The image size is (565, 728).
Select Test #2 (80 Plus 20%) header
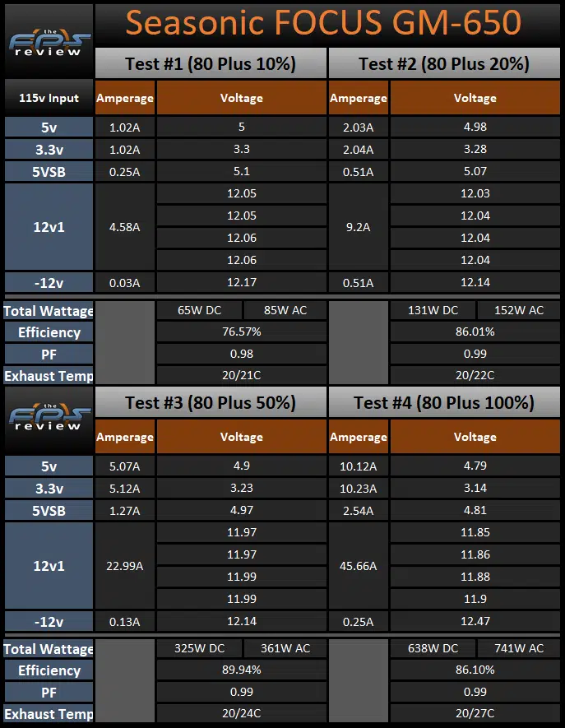(x=444, y=63)
